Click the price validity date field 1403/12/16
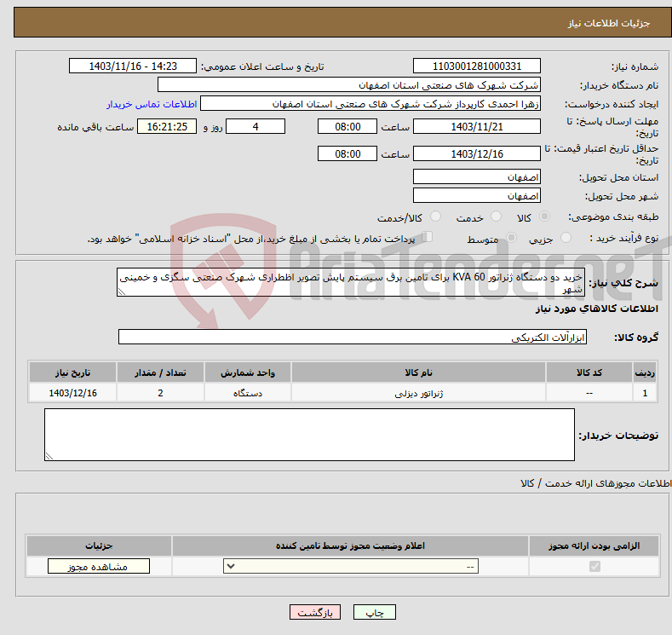672x635 pixels. click(x=476, y=154)
